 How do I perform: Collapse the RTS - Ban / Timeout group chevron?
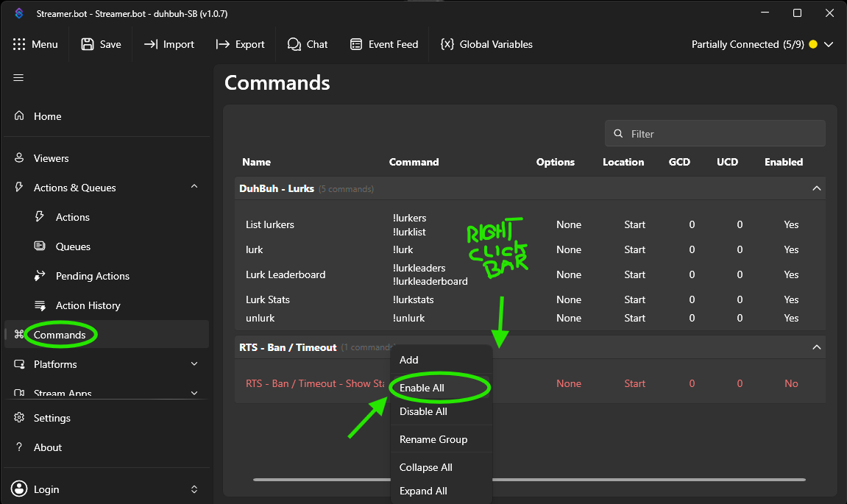[817, 347]
